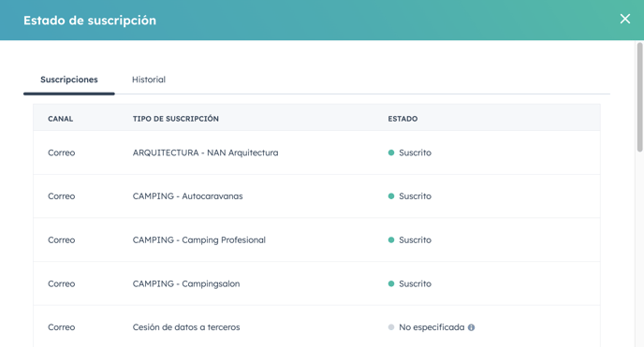
Task: Click Correo in Campingsalon row
Action: click(61, 283)
